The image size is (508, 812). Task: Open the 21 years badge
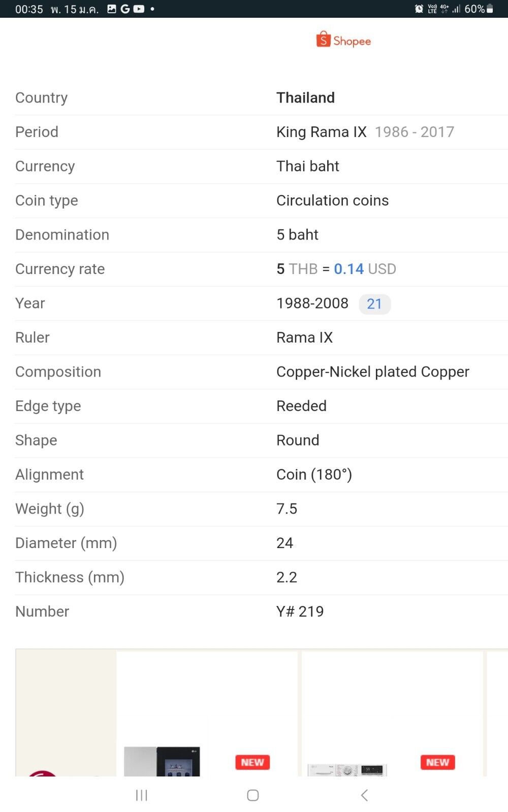(374, 304)
